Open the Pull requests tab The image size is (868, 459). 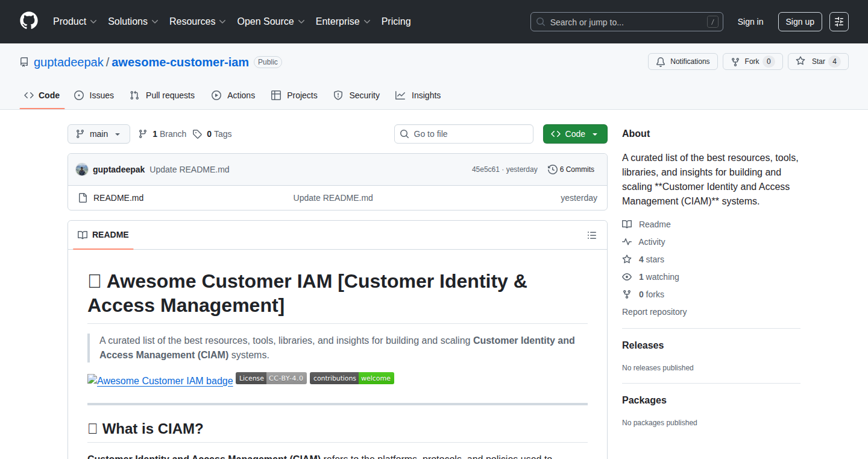pyautogui.click(x=163, y=95)
